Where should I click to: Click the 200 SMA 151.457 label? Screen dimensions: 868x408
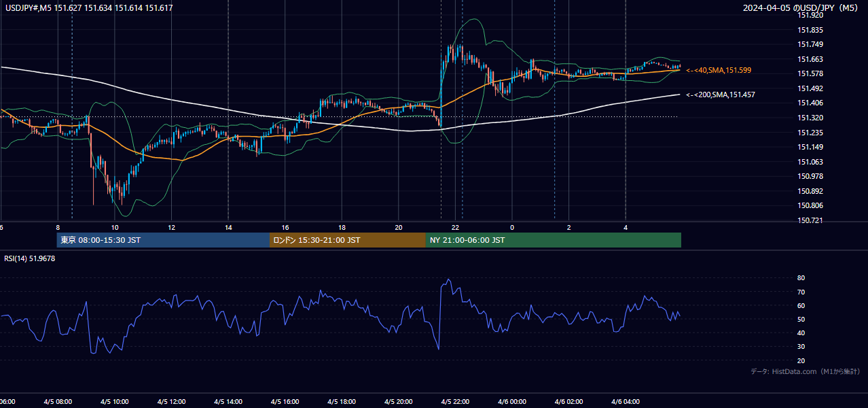721,95
